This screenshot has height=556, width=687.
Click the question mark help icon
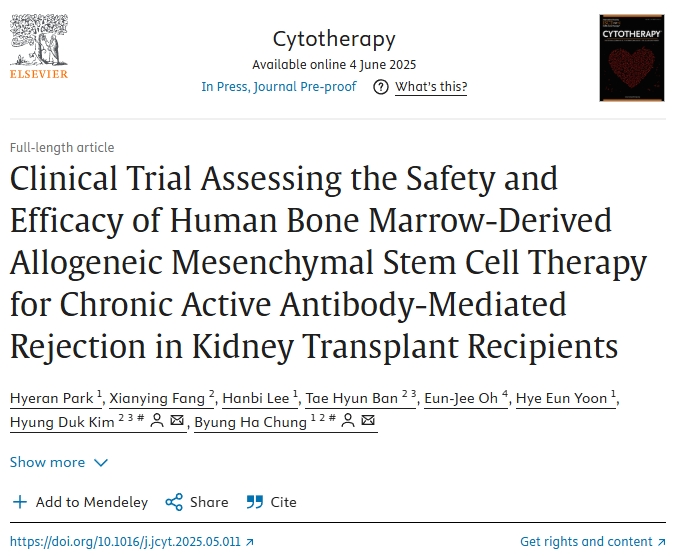coord(380,87)
